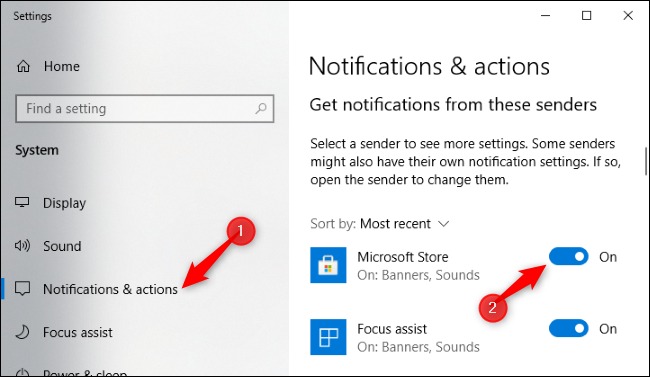The height and width of the screenshot is (377, 650).
Task: Click the Focus assist sender tile icon
Action: point(328,337)
